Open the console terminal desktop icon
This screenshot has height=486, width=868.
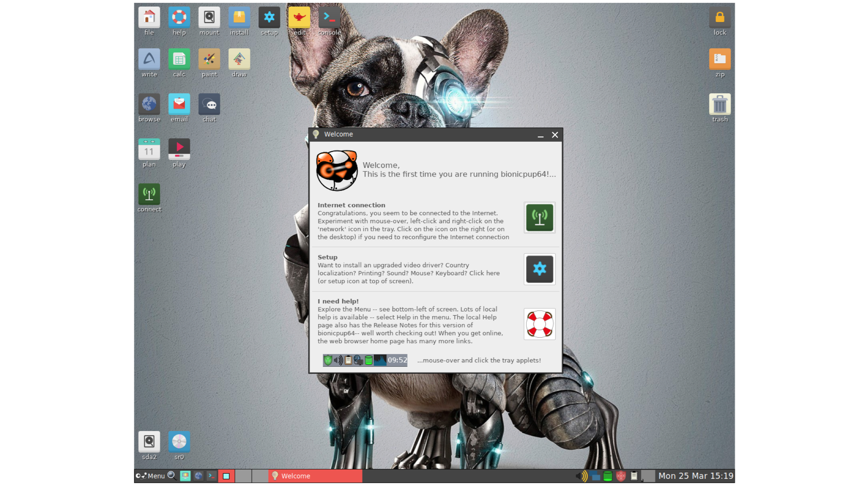329,17
